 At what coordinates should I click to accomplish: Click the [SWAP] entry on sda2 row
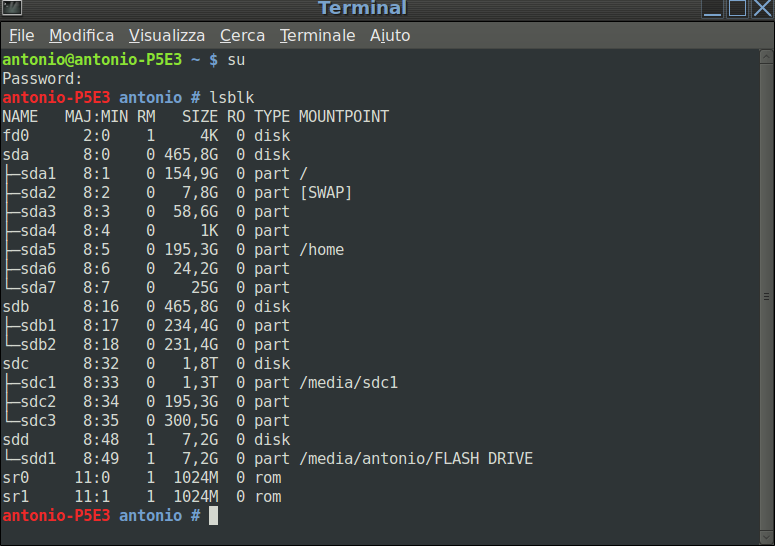tap(326, 193)
